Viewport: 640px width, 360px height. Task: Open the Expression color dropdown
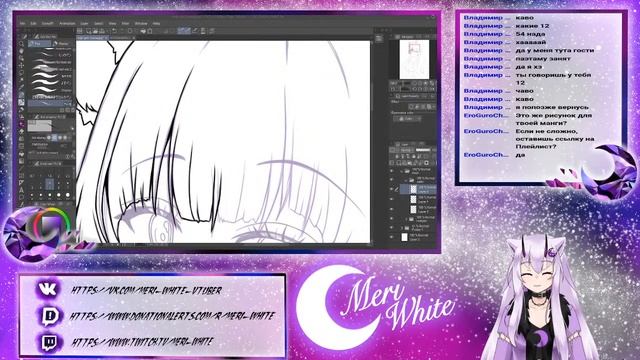(x=407, y=118)
